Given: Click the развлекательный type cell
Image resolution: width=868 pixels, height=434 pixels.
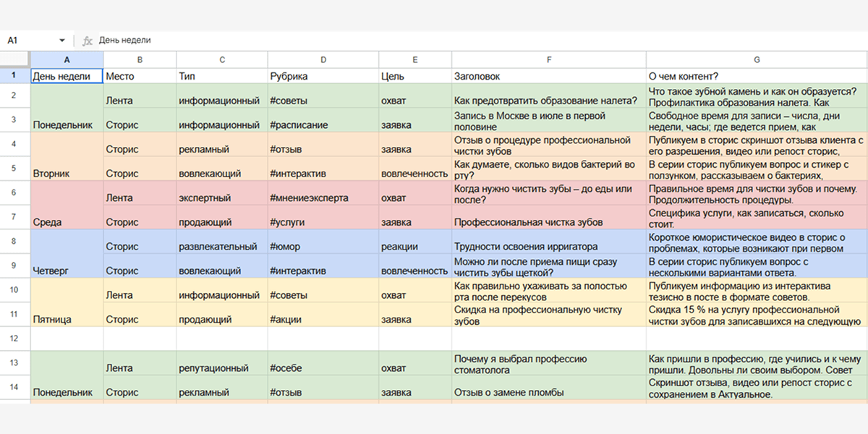Looking at the screenshot, I should point(221,247).
